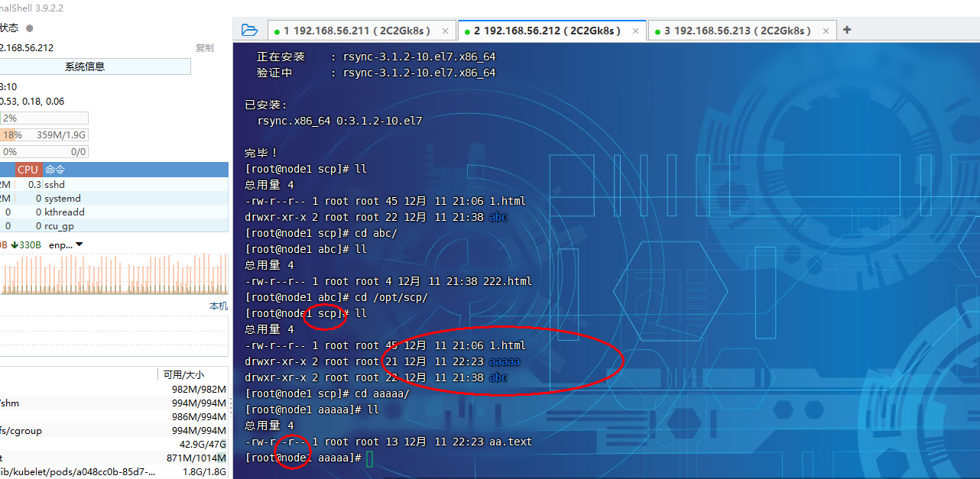The width and height of the screenshot is (980, 479).
Task: Close the 192.168.56.212 tab
Action: (634, 31)
